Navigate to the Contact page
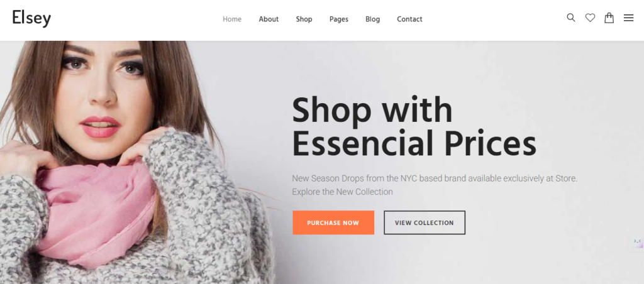The width and height of the screenshot is (644, 284). (409, 19)
